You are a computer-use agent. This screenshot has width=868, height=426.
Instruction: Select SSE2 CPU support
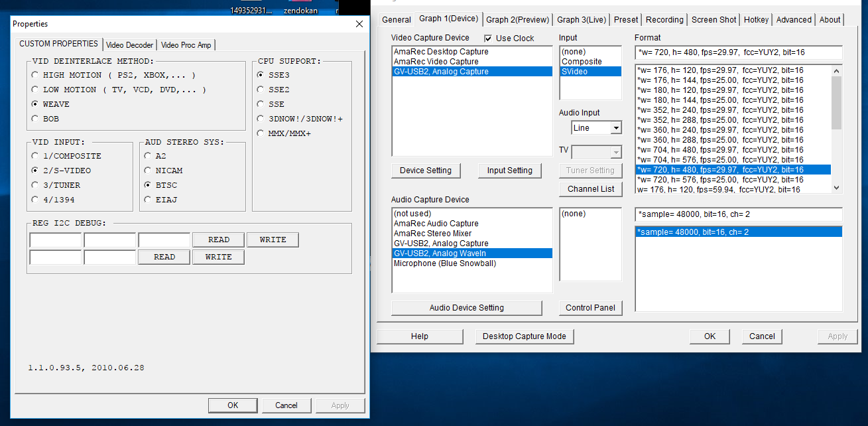pyautogui.click(x=261, y=90)
